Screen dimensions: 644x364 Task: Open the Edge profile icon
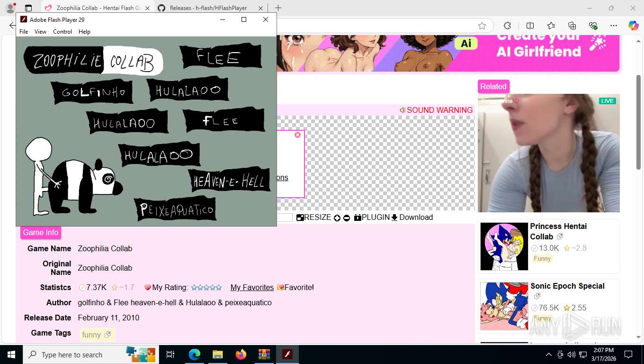coord(10,8)
